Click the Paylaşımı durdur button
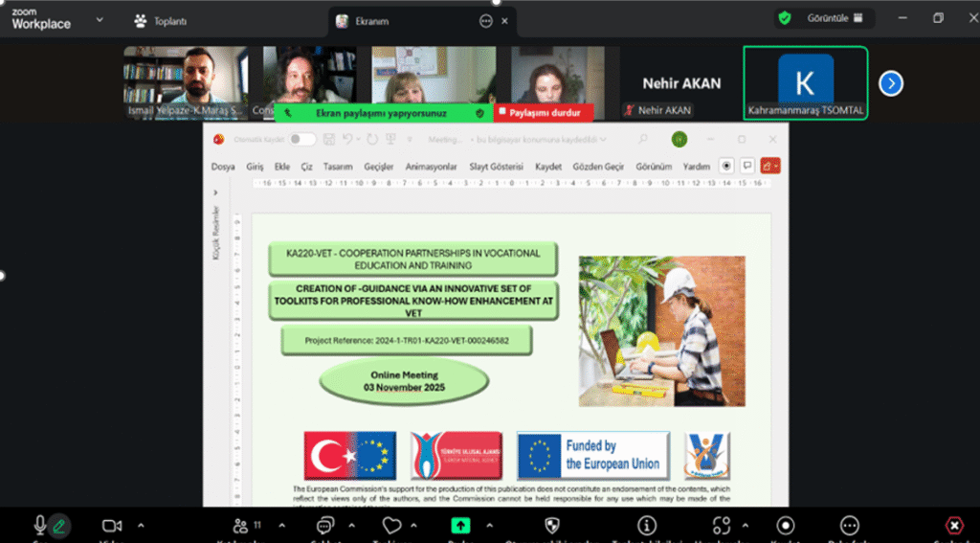The height and width of the screenshot is (543, 980). pyautogui.click(x=544, y=113)
